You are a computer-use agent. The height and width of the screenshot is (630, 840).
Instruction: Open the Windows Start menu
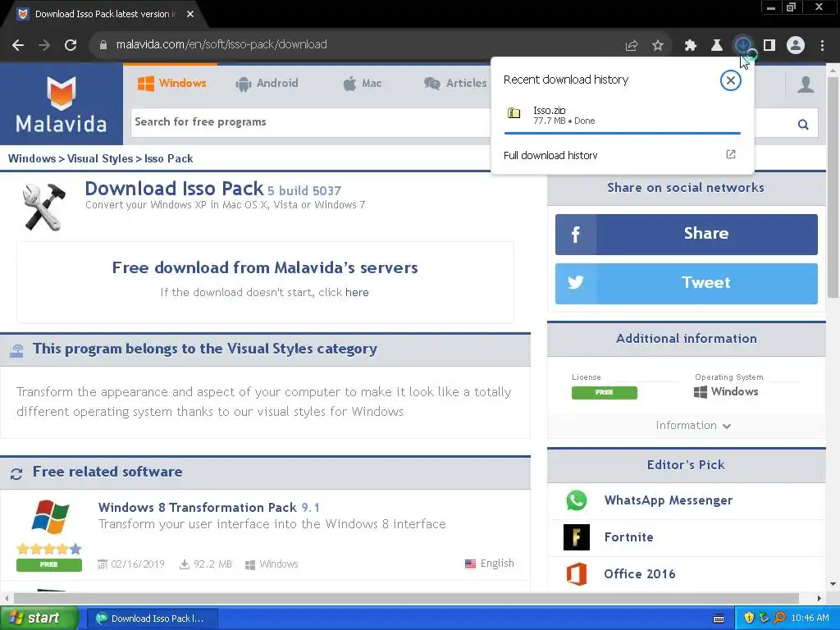tap(39, 619)
